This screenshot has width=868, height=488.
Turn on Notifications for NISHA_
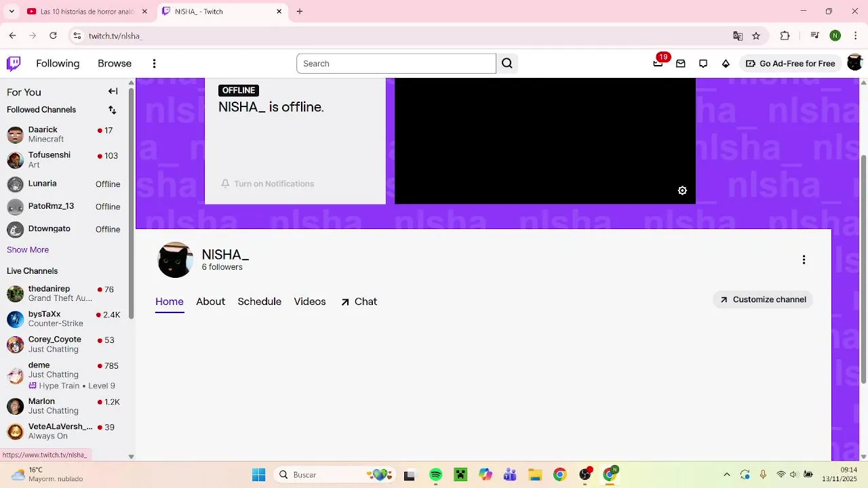pyautogui.click(x=267, y=184)
